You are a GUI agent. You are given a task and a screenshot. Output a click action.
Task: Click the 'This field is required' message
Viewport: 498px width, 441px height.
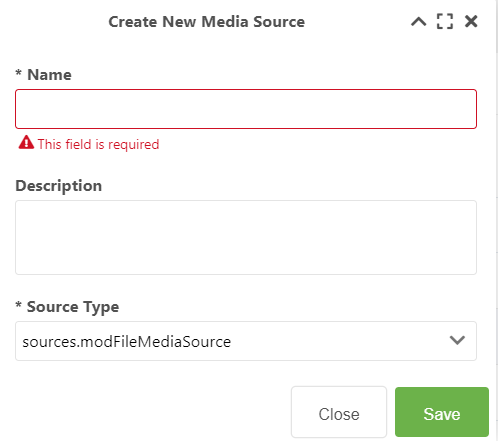(x=98, y=144)
